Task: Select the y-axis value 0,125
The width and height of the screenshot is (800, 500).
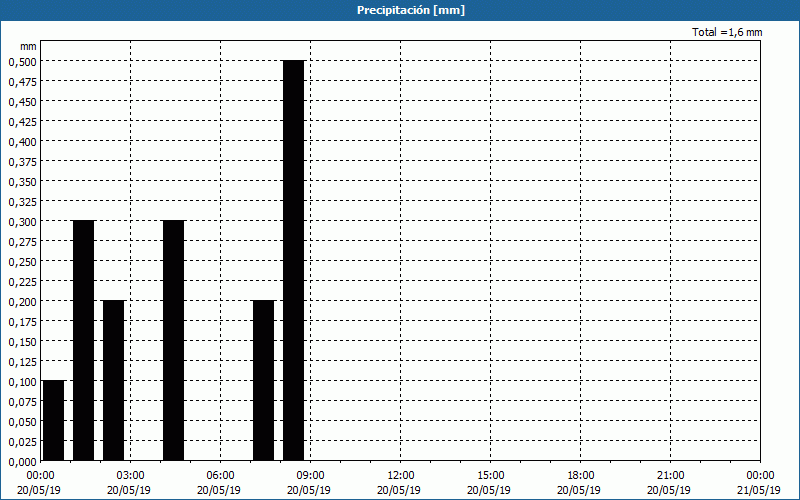Action: 22,362
